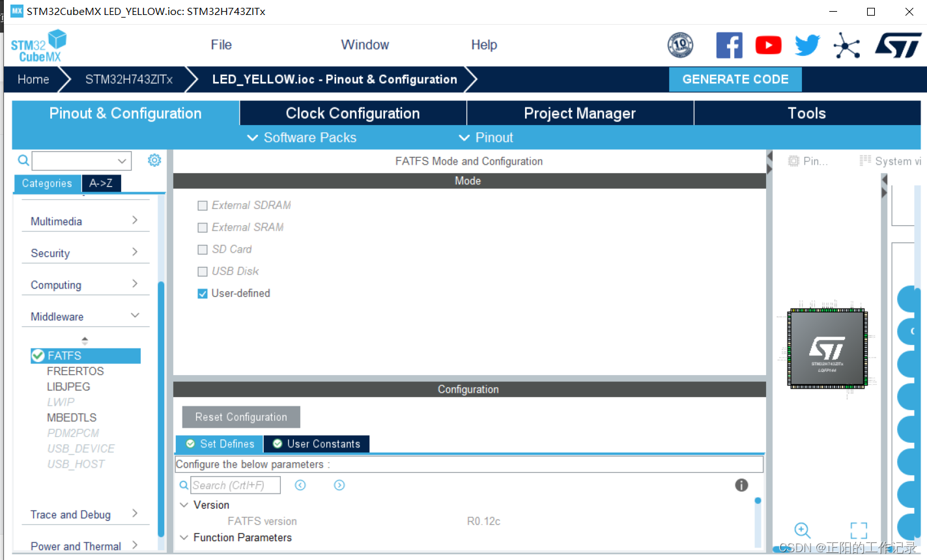This screenshot has height=560, width=927.
Task: Go to Home breadcrumb
Action: pyautogui.click(x=33, y=79)
